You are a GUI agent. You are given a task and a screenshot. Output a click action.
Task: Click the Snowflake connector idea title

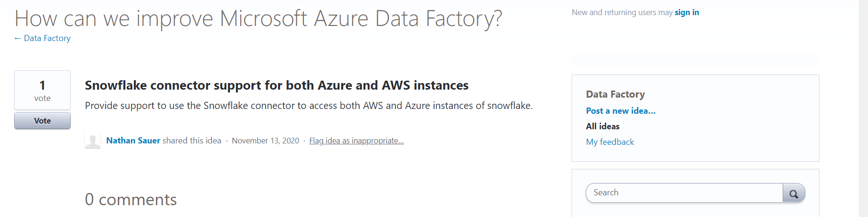277,85
